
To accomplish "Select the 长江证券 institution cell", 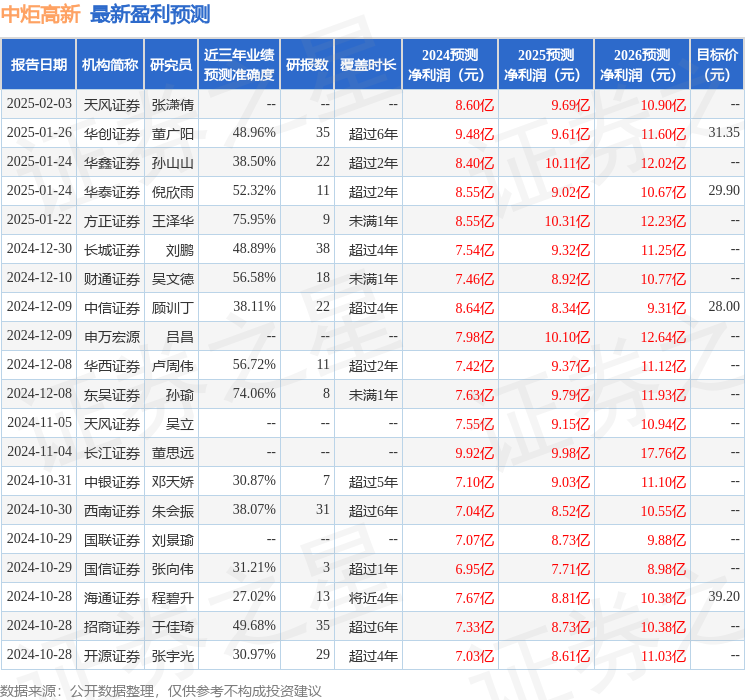I will tap(111, 452).
